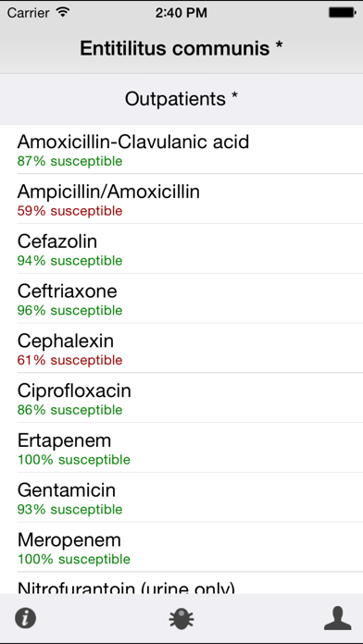Open Cephalexin susceptibility details

181,348
